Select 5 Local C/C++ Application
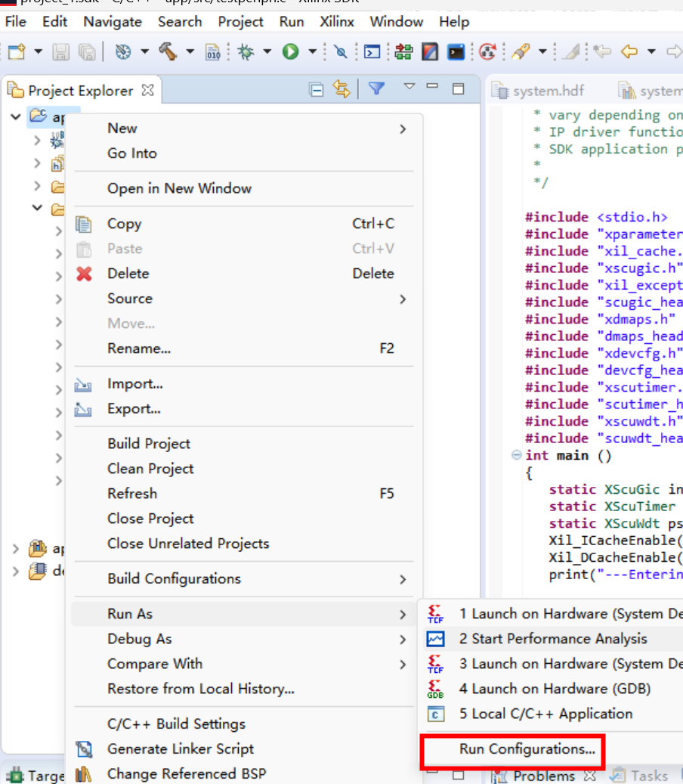 tap(552, 714)
